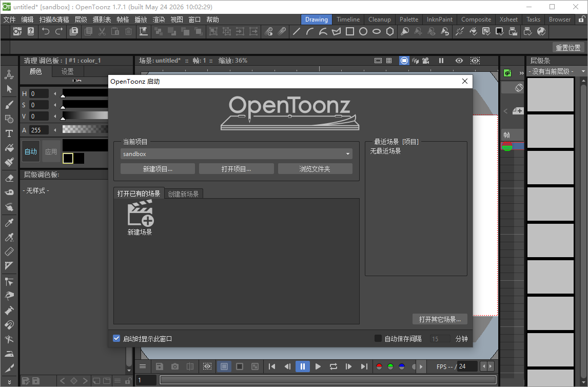Image resolution: width=588 pixels, height=387 pixels.
Task: Select the Geometric shape tool
Action: [9, 119]
